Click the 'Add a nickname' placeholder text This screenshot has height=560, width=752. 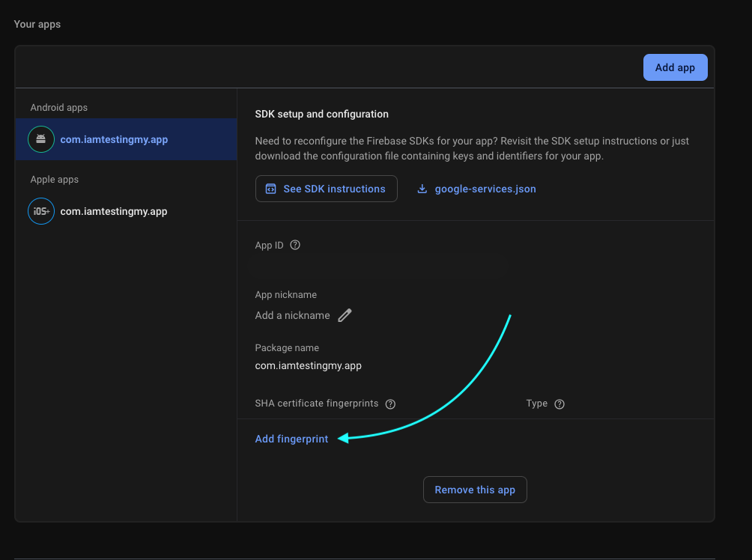pos(292,315)
